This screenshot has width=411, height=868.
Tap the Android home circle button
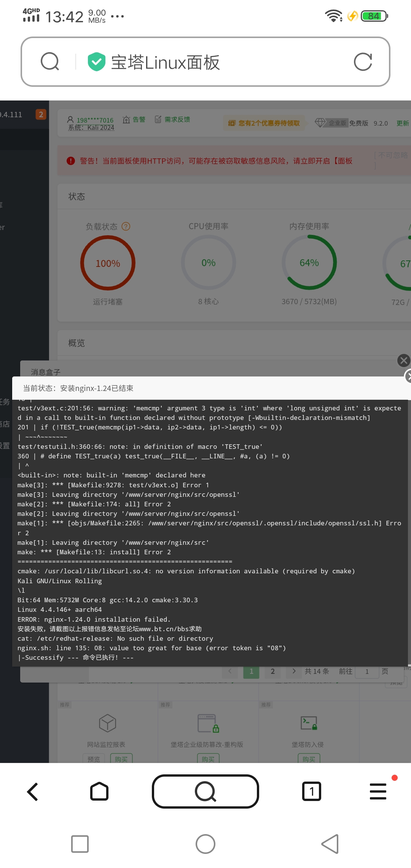pos(205,844)
